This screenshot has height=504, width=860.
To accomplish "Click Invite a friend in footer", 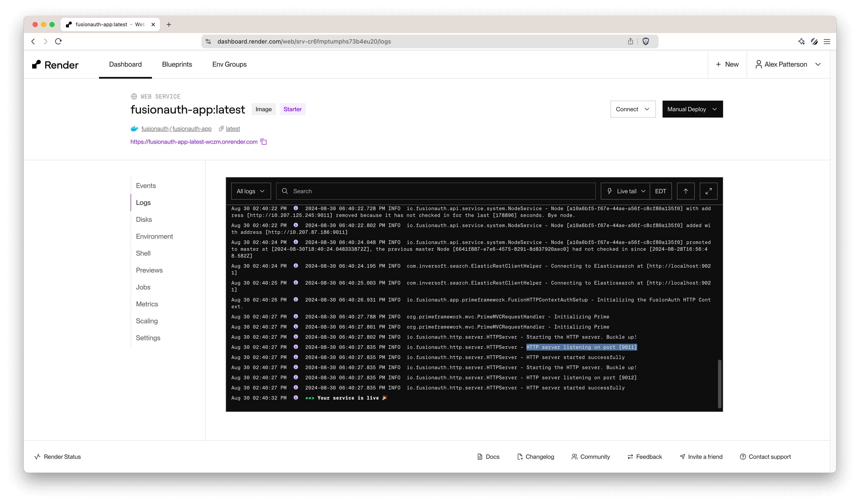I will pos(701,457).
